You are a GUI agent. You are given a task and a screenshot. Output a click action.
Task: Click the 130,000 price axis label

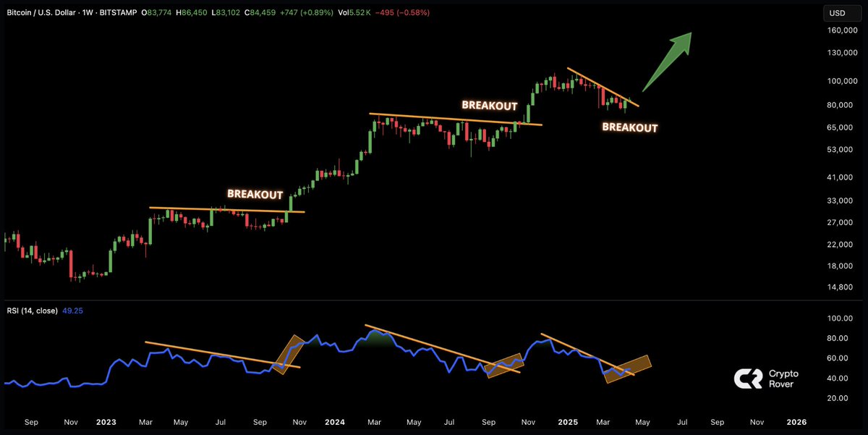click(843, 53)
